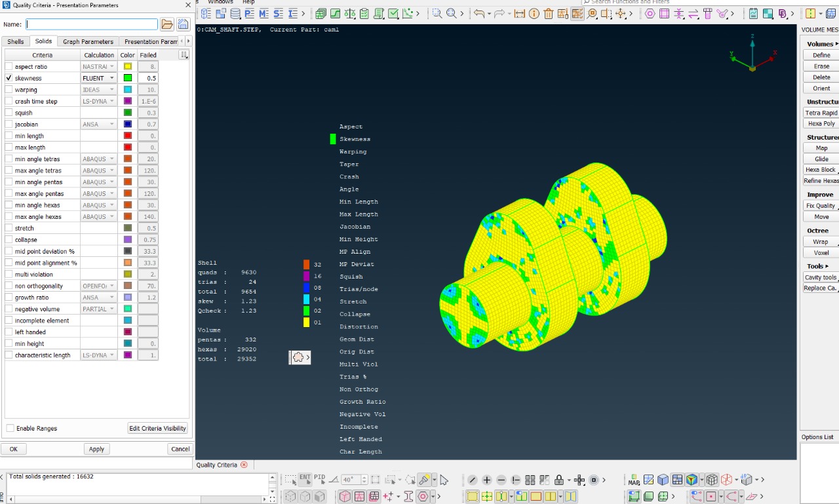This screenshot has width=839, height=504.
Task: Open crash time step LS-DYNA dropdown
Action: click(x=99, y=101)
